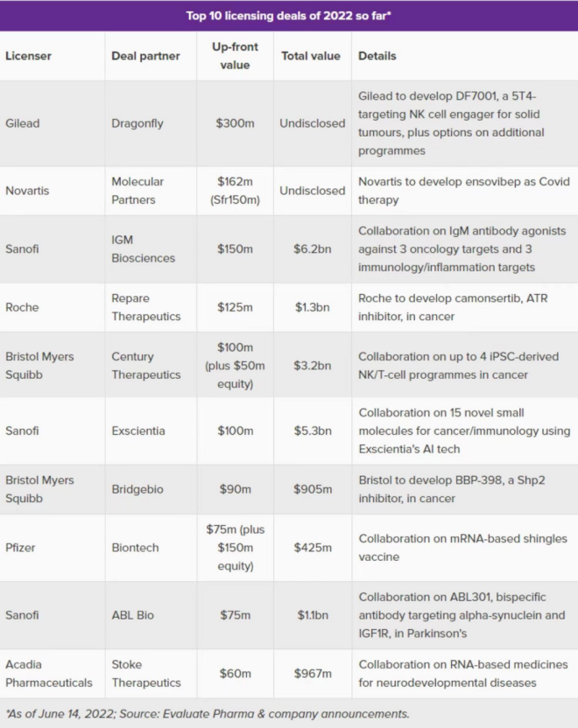
Task: Select the Bridgebio deal partner cell
Action: (x=138, y=489)
